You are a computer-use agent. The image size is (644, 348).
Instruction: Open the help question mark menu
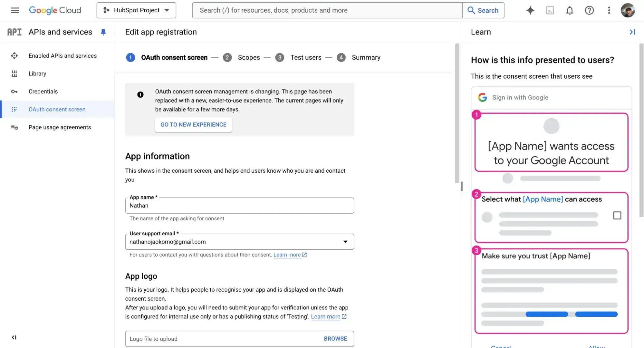[589, 10]
